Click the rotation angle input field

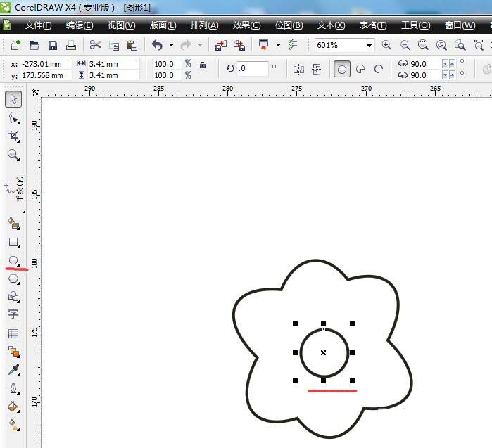pyautogui.click(x=252, y=69)
